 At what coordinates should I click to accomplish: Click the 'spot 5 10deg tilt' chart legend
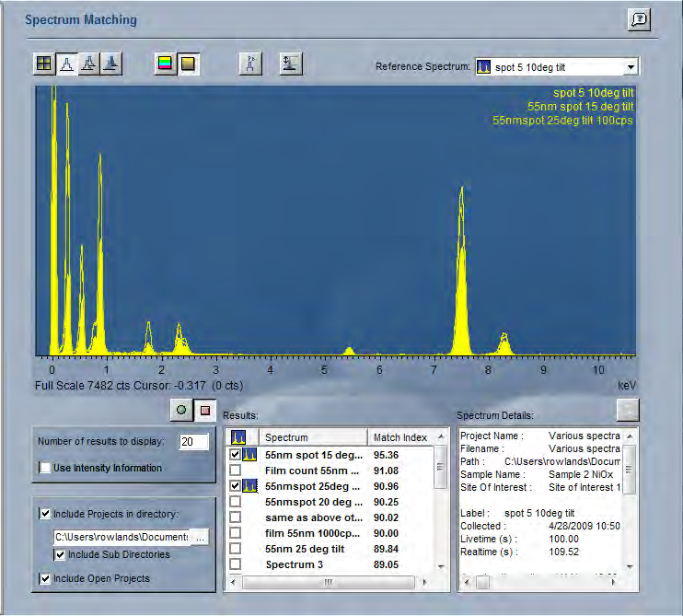(594, 93)
